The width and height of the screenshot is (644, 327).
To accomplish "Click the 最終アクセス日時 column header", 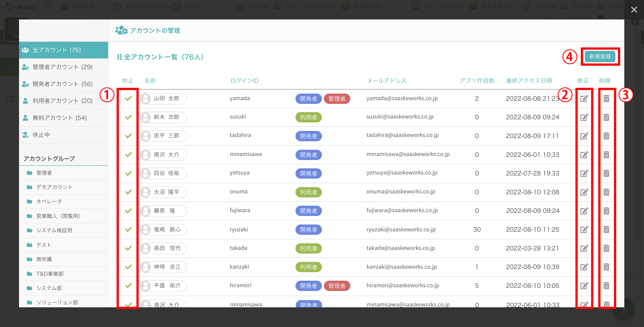I will coord(529,81).
